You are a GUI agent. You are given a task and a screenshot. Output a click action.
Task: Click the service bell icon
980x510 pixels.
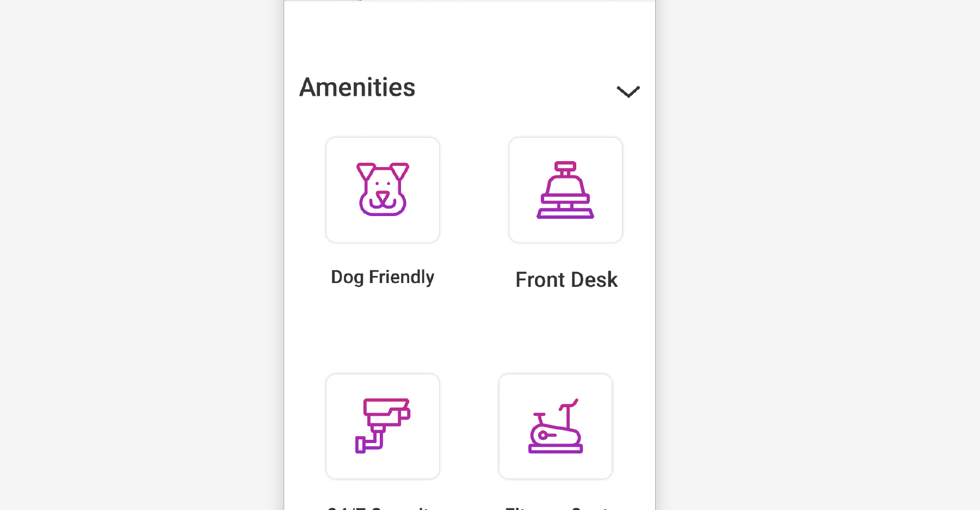[565, 190]
